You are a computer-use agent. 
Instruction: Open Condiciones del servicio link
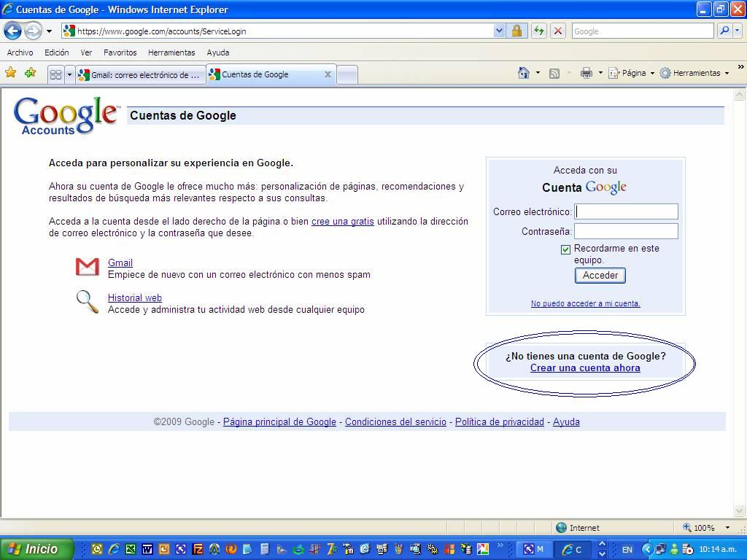[395, 422]
